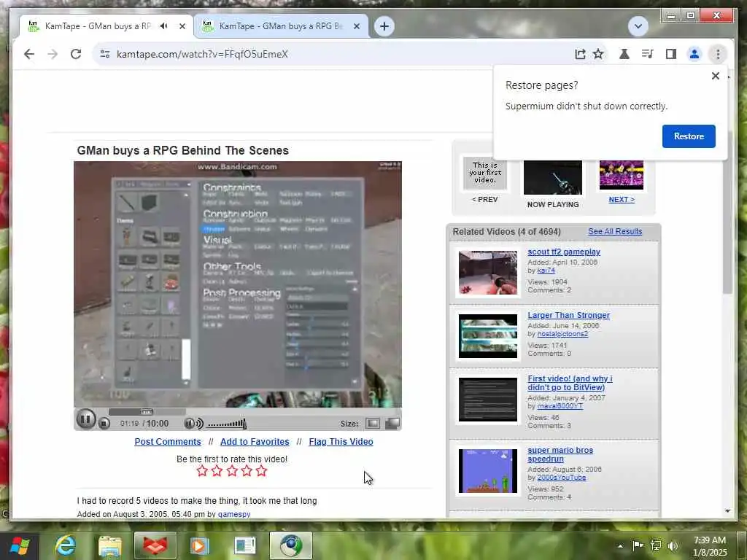This screenshot has height=560, width=747.
Task: Open system volume tray icon
Action: [672, 545]
